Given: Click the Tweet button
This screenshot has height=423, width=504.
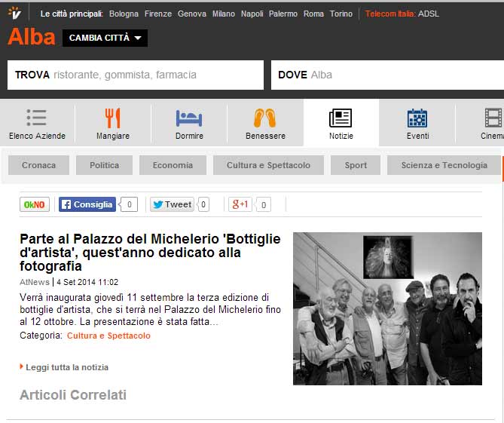Looking at the screenshot, I should [172, 204].
